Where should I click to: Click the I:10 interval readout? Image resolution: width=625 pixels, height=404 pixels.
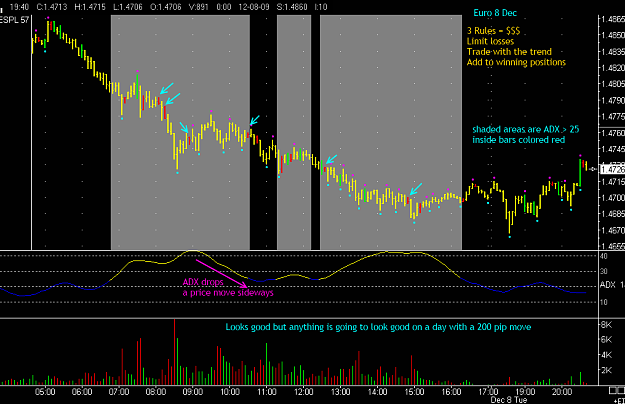(320, 7)
